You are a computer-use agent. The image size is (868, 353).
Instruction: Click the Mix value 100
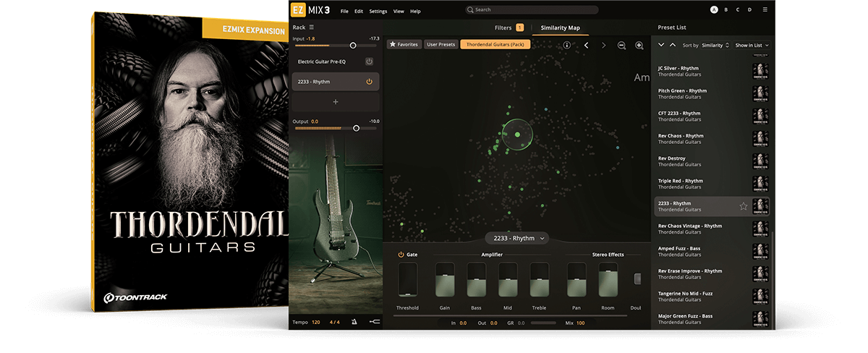click(581, 323)
